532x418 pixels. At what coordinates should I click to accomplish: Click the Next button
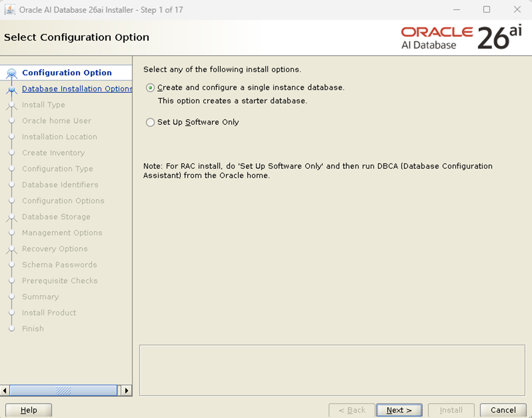tap(399, 410)
